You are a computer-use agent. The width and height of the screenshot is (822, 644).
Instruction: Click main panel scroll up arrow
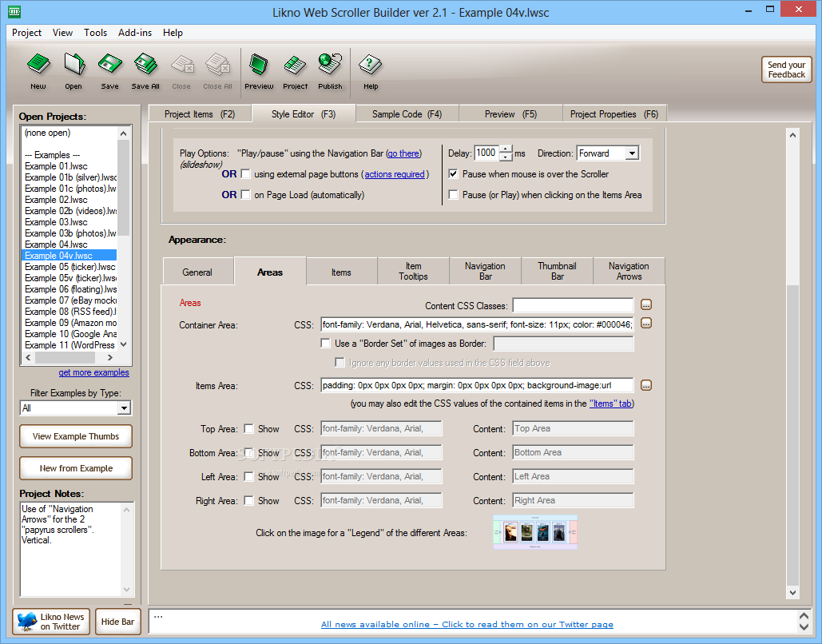click(792, 135)
